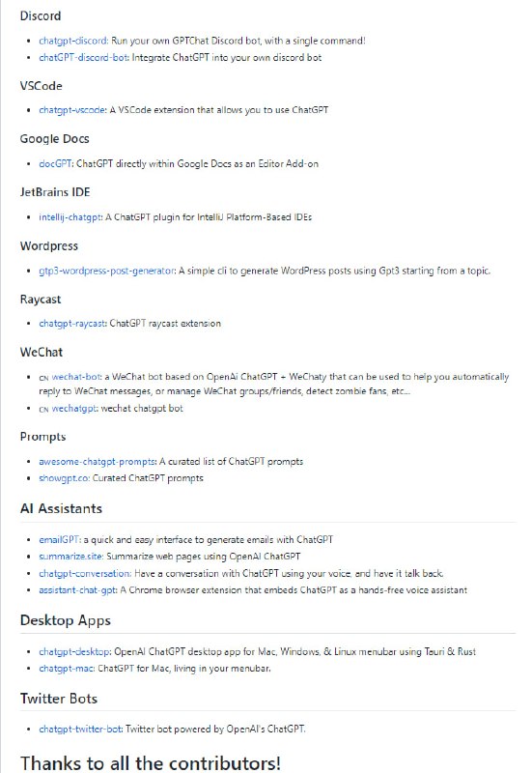Open the chatgpt-conversation link
The image size is (532, 773).
coord(85,574)
